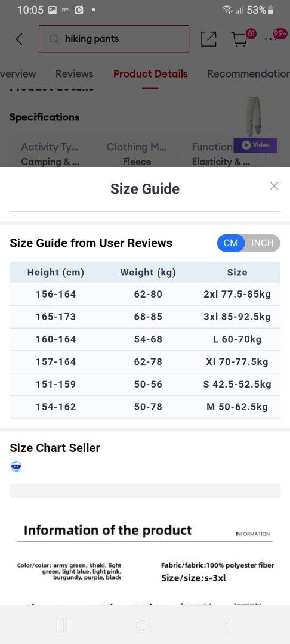The width and height of the screenshot is (290, 644).
Task: Tap the search magnifier icon
Action: [54, 39]
